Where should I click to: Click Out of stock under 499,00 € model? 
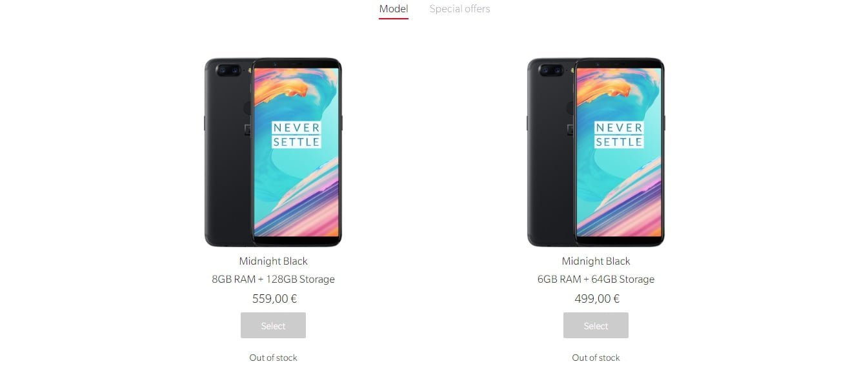[596, 358]
